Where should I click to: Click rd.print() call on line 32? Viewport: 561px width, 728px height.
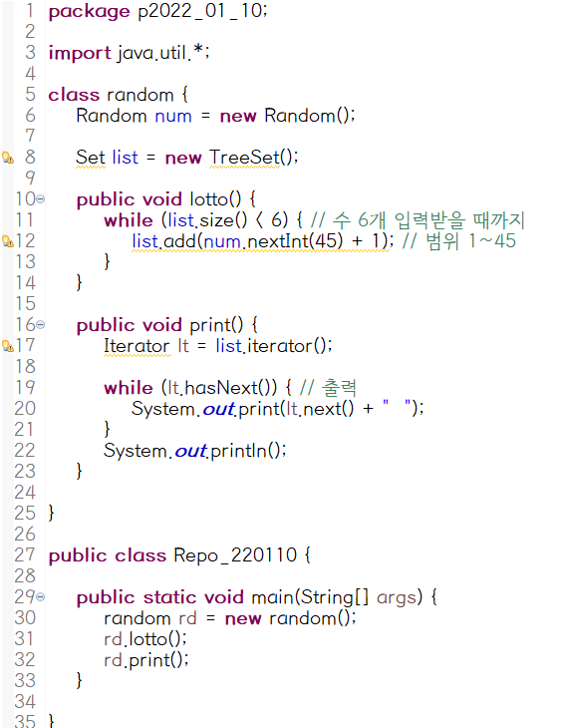point(145,660)
